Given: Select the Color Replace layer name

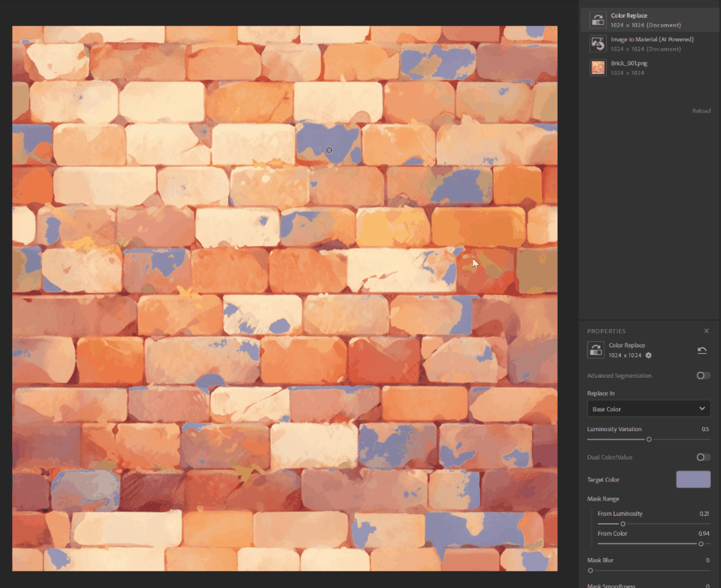Looking at the screenshot, I should click(x=629, y=15).
